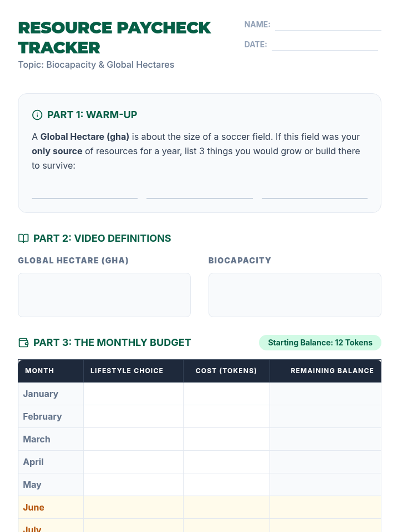Click January's Lifestyle Choice cell
The width and height of the screenshot is (399, 532).
(x=133, y=394)
